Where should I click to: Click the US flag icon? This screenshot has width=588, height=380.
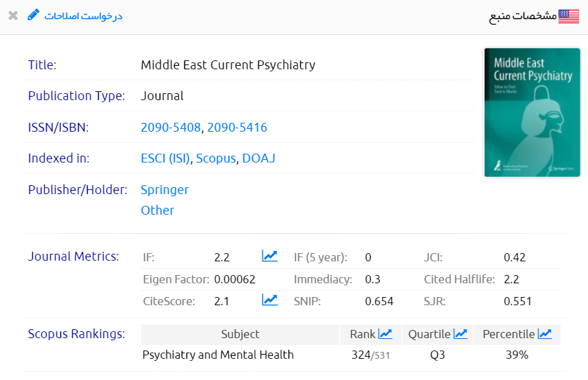(569, 16)
